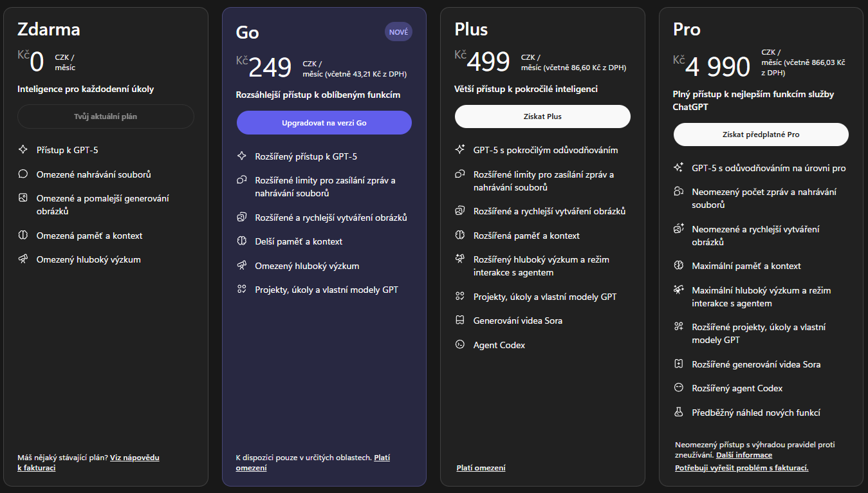Click the Agent Codex icon in Plus plan
This screenshot has width=868, height=493.
(460, 345)
